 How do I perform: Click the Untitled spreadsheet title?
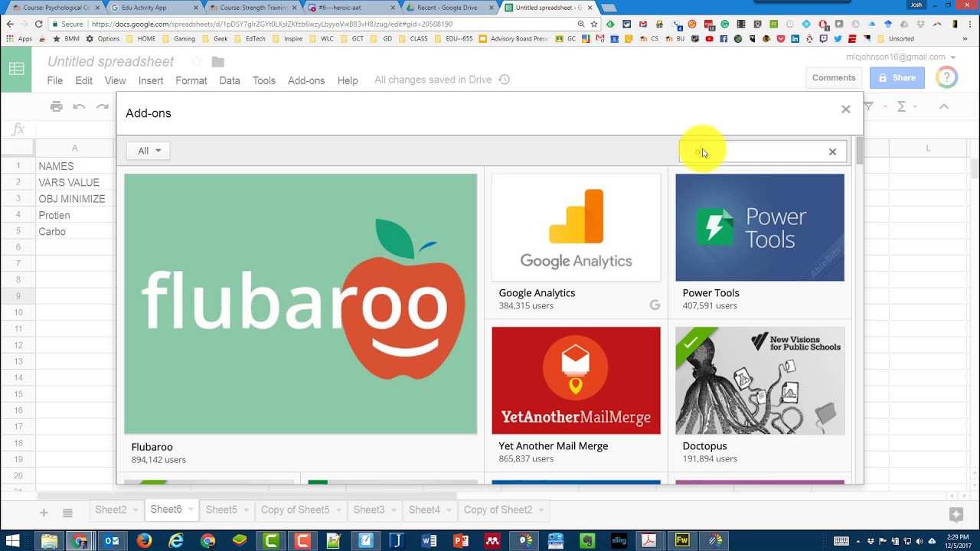[x=111, y=62]
